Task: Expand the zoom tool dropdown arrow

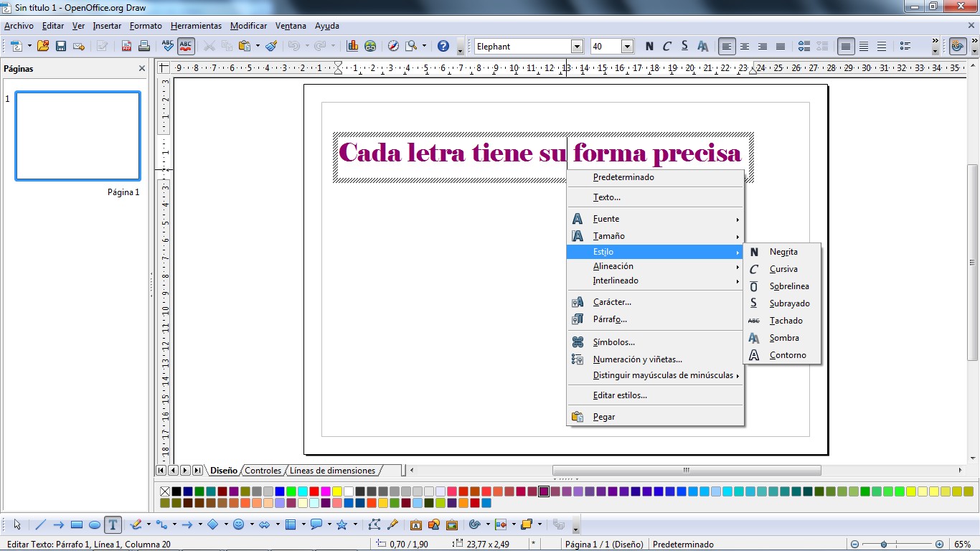Action: click(424, 46)
